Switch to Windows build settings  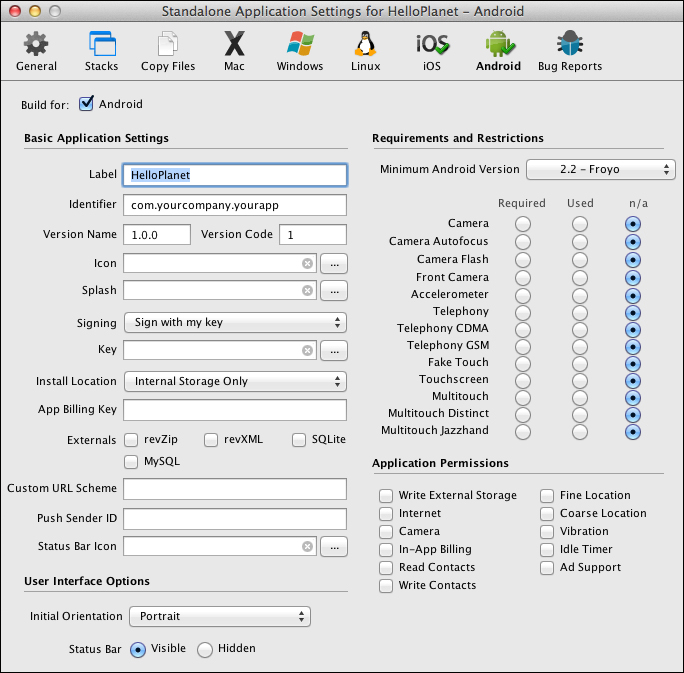coord(300,51)
